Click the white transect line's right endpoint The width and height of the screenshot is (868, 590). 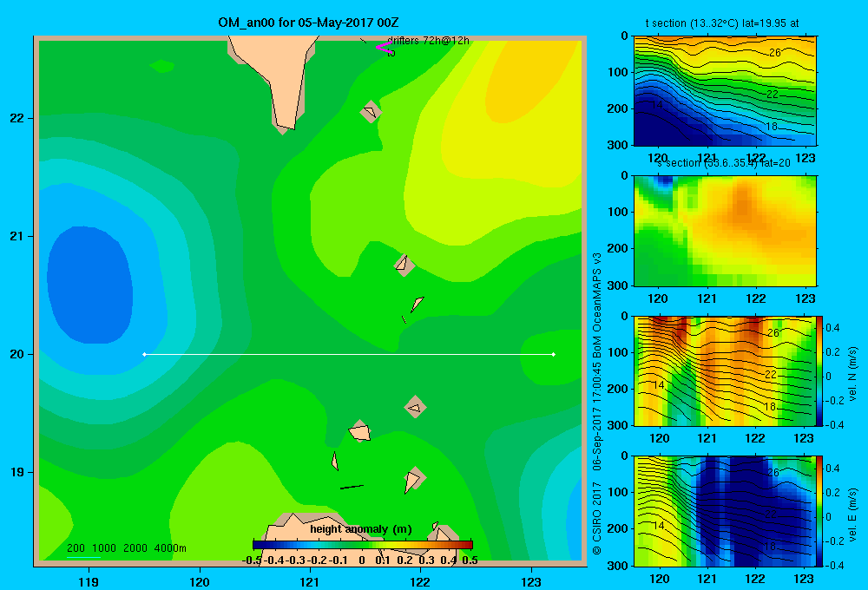(x=554, y=354)
